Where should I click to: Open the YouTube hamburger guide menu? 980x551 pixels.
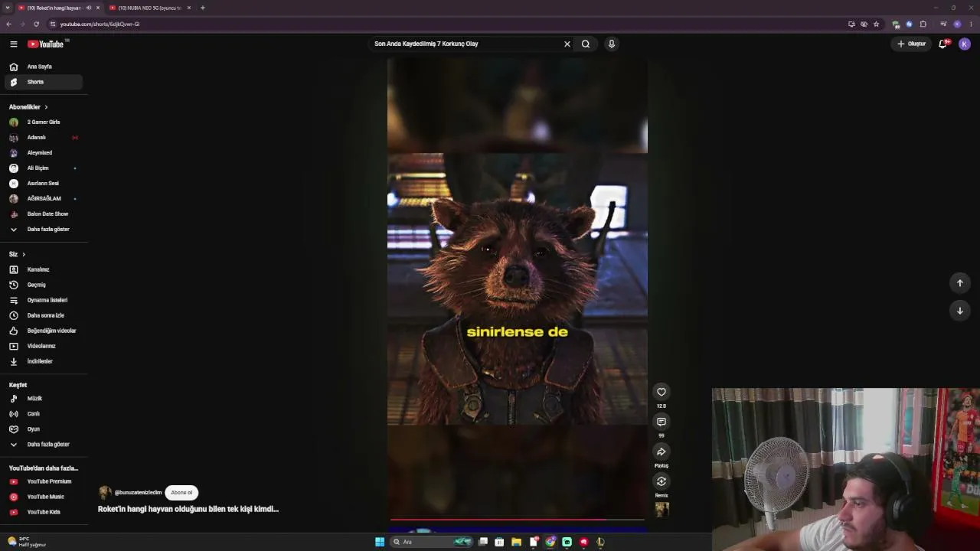tap(13, 44)
